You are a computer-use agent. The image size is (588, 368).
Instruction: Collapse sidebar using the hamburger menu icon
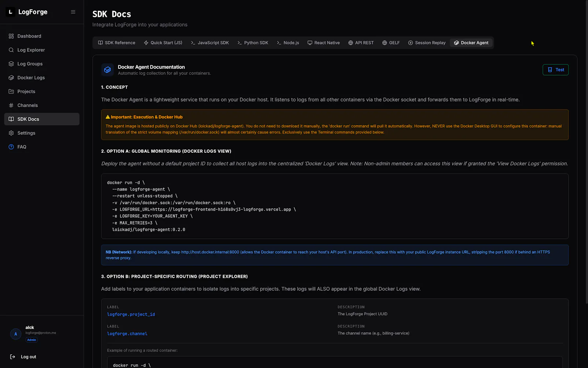[x=73, y=12]
